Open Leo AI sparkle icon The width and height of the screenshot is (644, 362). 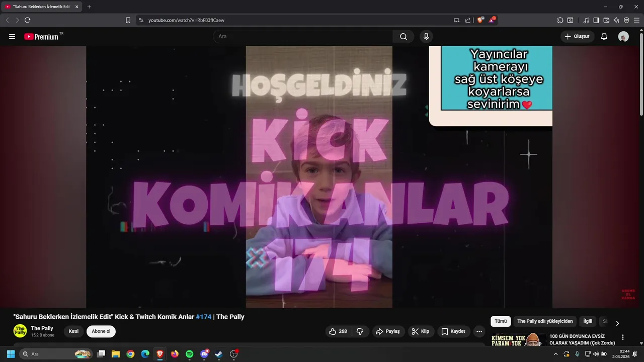coord(616,20)
